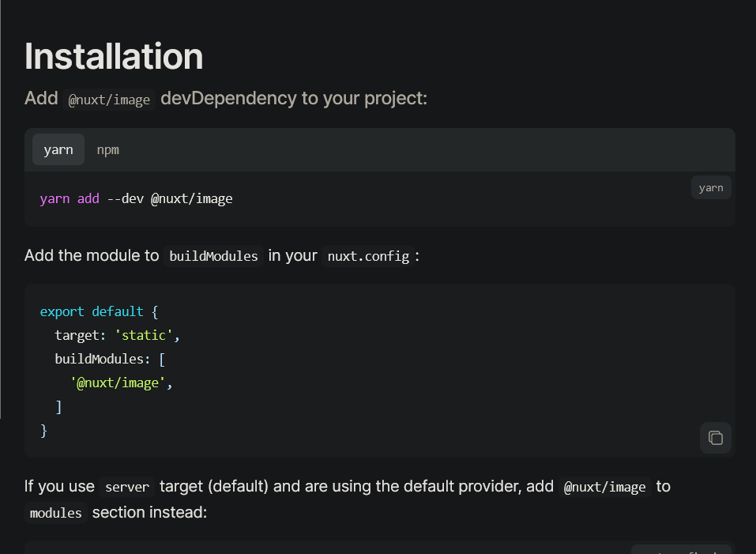Click the inline @nuxt/image code in the Add devDependency line
This screenshot has width=756, height=554.
click(x=109, y=100)
